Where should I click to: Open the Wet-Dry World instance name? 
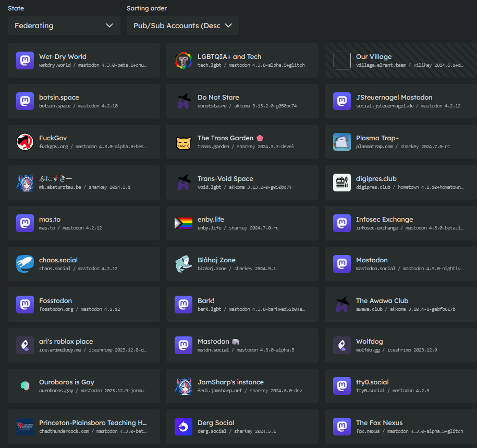coord(63,57)
